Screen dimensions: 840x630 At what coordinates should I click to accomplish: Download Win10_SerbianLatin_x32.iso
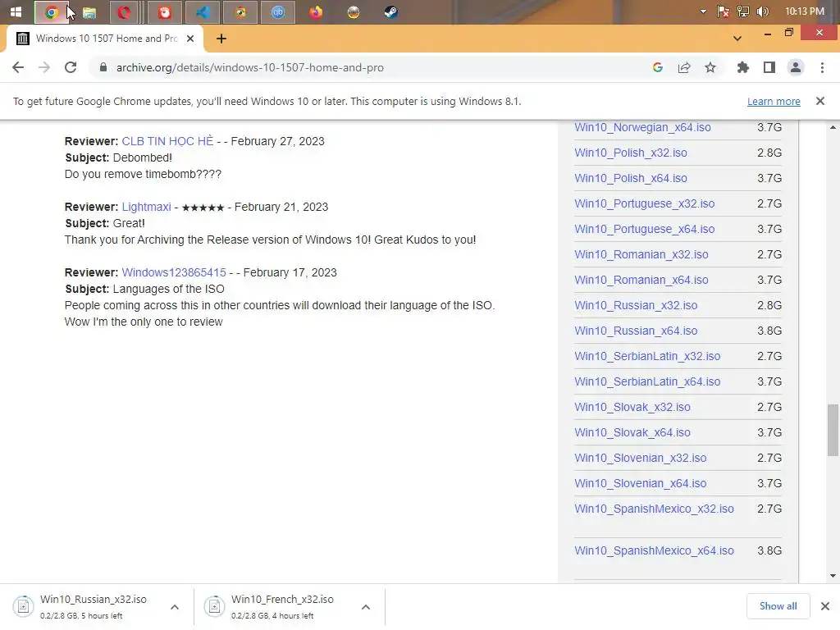647,356
